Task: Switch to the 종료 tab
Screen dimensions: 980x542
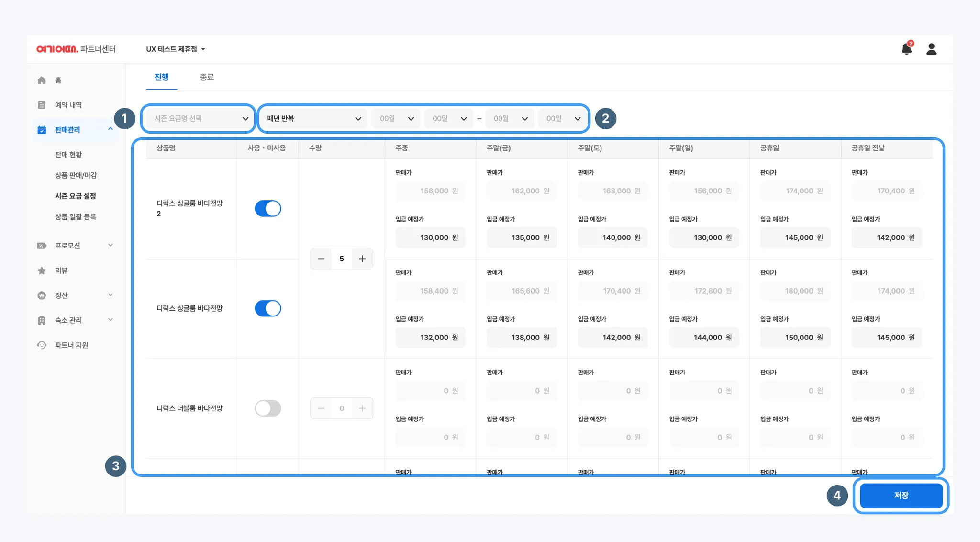Action: pos(207,77)
